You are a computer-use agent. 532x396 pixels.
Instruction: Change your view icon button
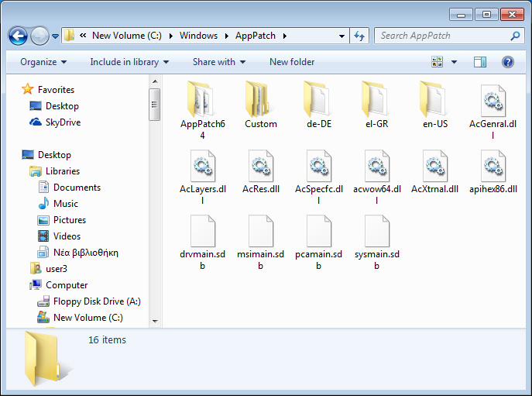(x=437, y=62)
